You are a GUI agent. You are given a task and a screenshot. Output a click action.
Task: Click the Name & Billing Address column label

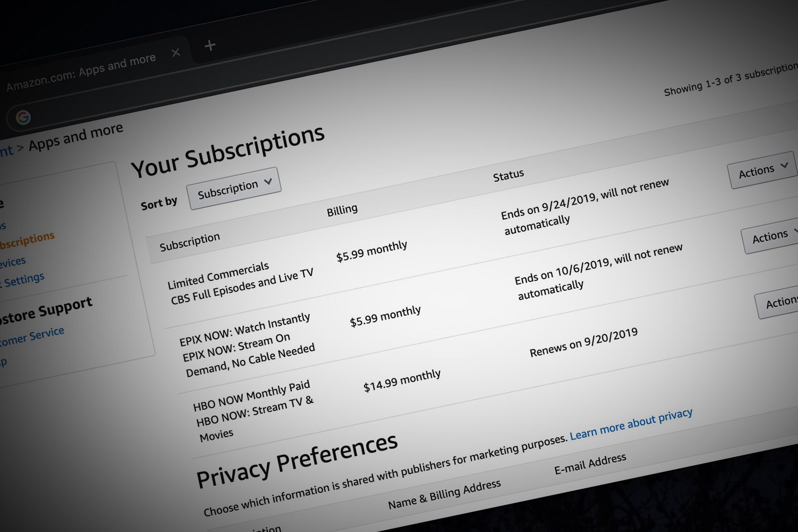coord(444,494)
